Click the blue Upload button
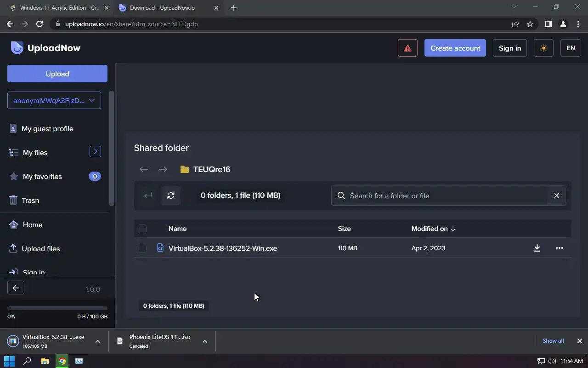This screenshot has width=588, height=368. 57,74
